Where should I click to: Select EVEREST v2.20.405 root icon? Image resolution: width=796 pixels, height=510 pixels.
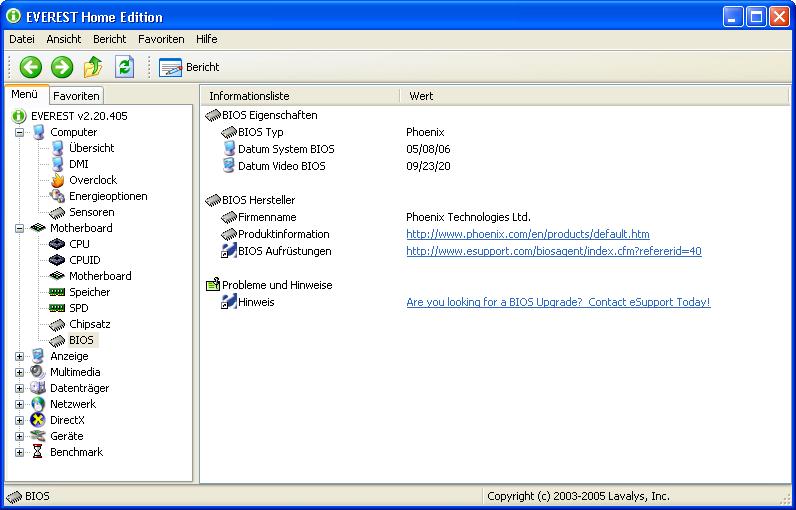tap(19, 116)
